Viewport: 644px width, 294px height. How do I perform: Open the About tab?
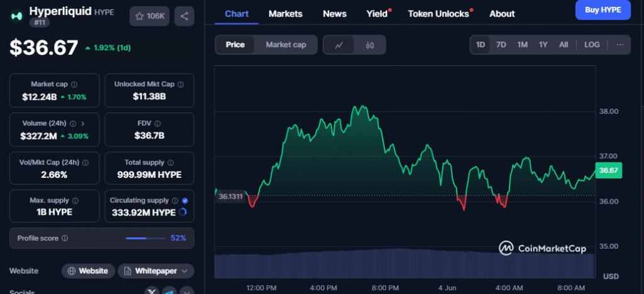(x=502, y=14)
